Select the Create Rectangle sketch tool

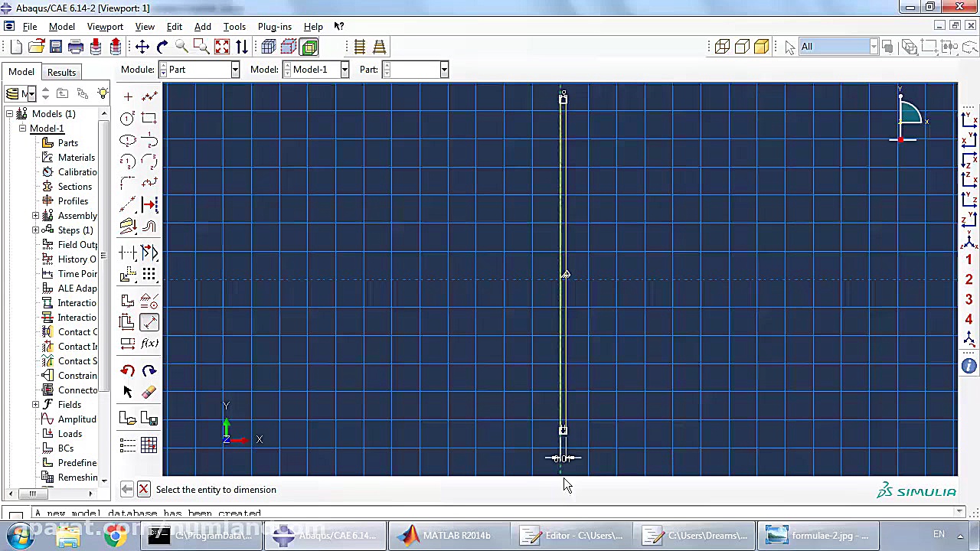pos(149,119)
